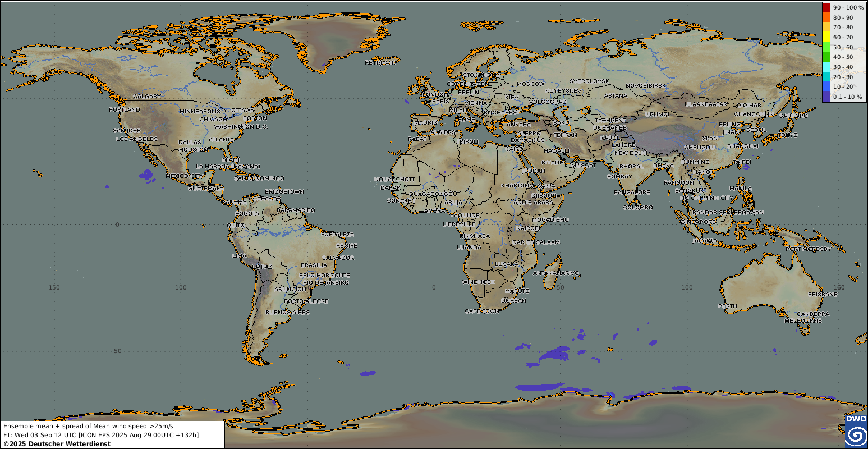This screenshot has width=868, height=449.
Task: Click the WINDHOEK city label
Action: 478,281
